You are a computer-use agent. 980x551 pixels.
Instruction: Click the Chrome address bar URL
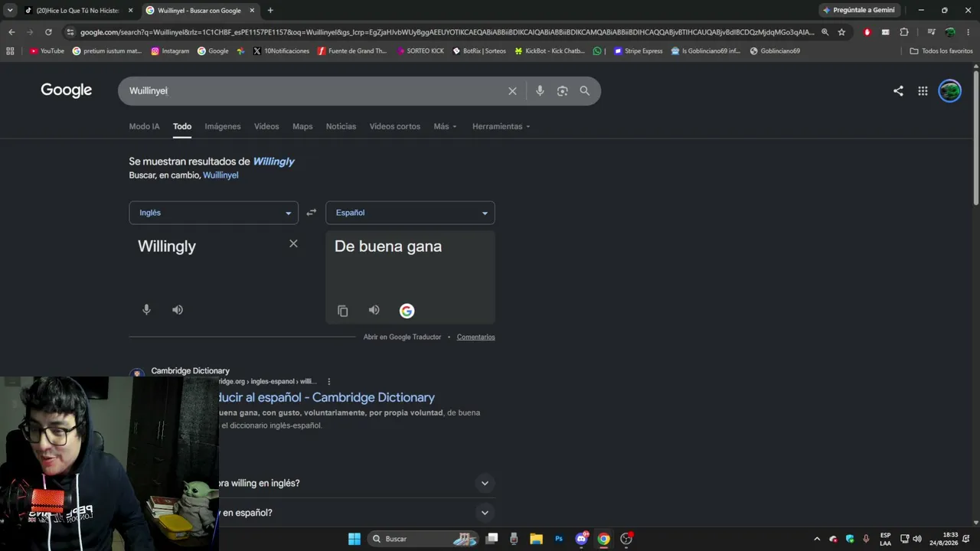click(447, 32)
